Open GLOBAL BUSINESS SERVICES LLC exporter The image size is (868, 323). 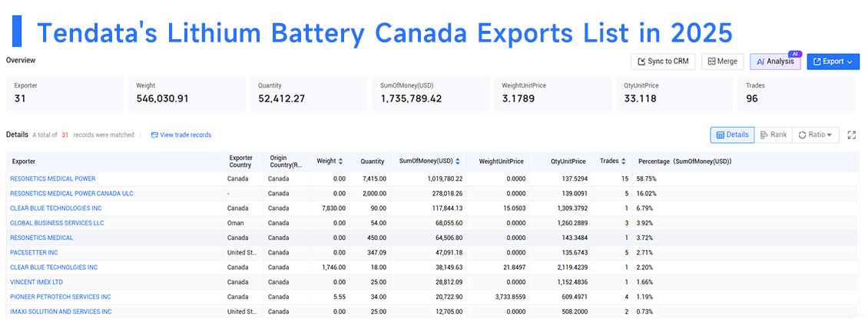pyautogui.click(x=57, y=223)
